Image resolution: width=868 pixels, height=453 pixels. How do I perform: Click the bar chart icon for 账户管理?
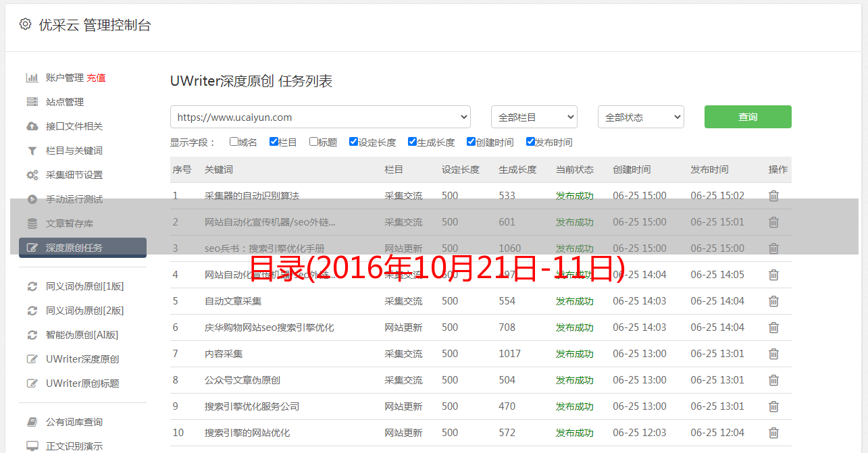32,78
